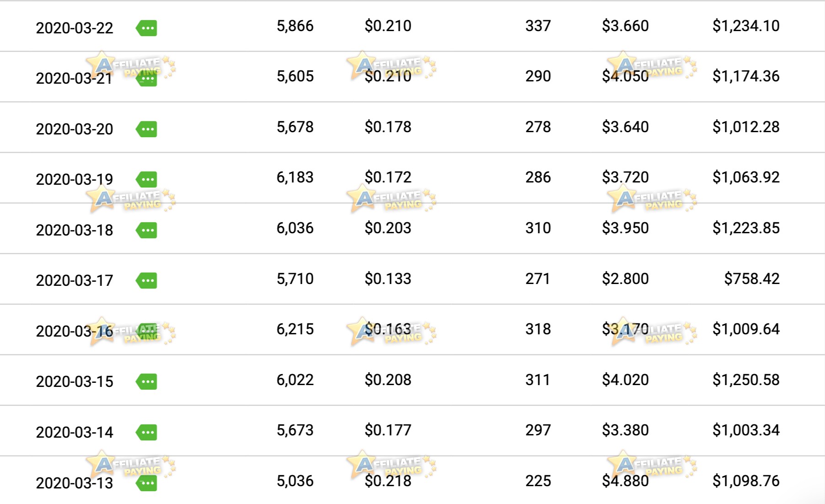Select the $1,234.10 revenue value
Image resolution: width=825 pixels, height=504 pixels.
point(746,26)
